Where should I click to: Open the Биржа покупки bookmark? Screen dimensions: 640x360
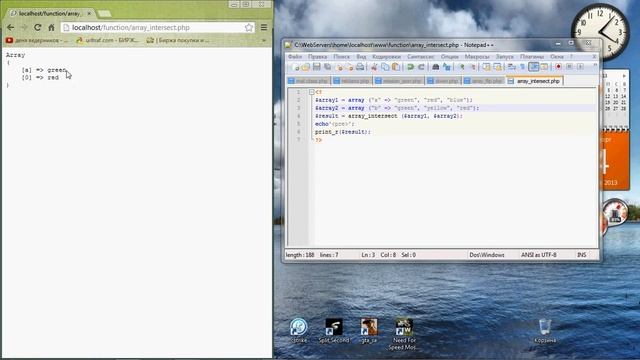178,40
